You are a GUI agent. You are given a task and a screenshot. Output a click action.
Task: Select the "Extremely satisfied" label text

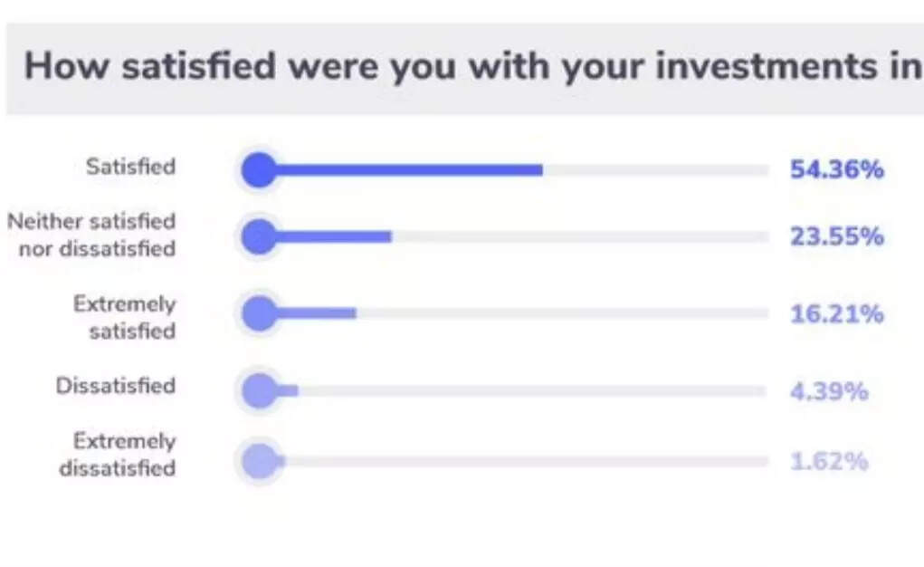point(125,317)
